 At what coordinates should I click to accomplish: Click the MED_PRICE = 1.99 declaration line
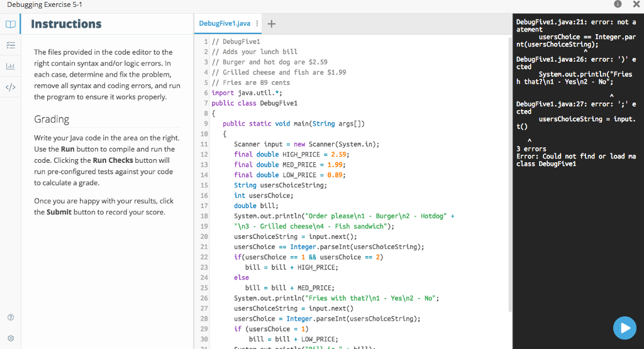[x=290, y=165]
